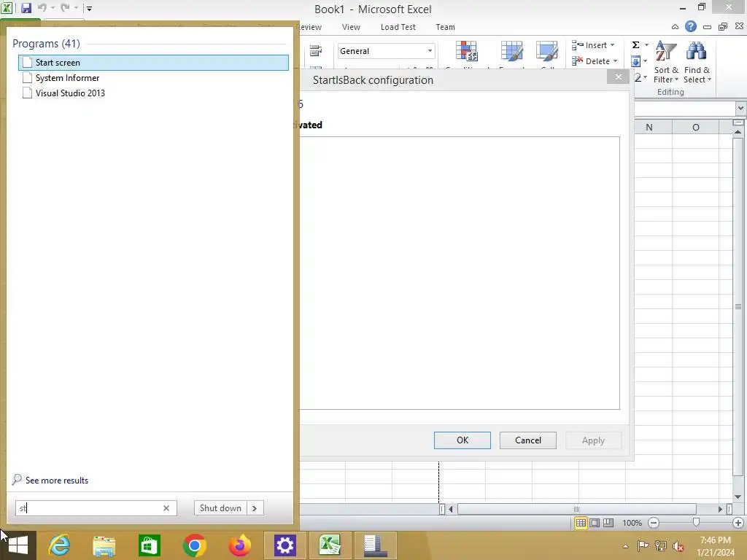Open Sort & Filter tool

[665, 62]
